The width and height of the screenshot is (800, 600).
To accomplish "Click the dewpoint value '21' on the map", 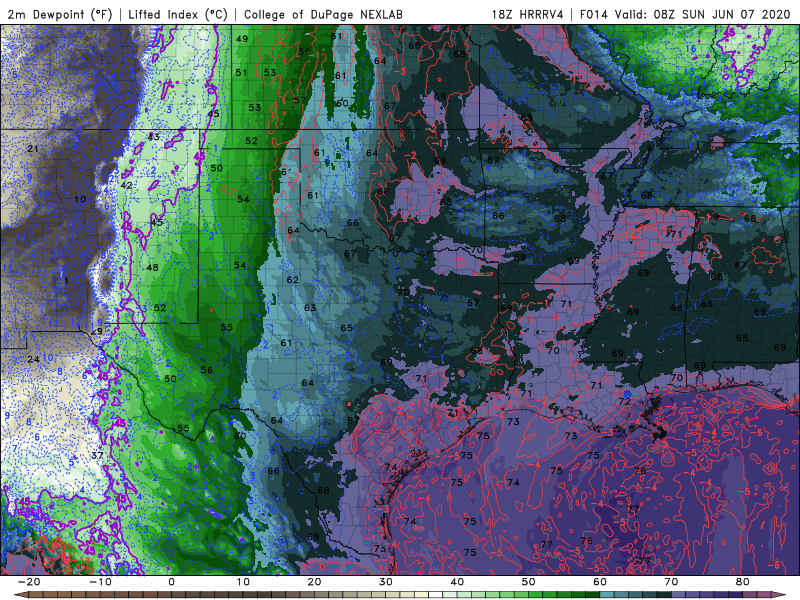I will pos(33,149).
